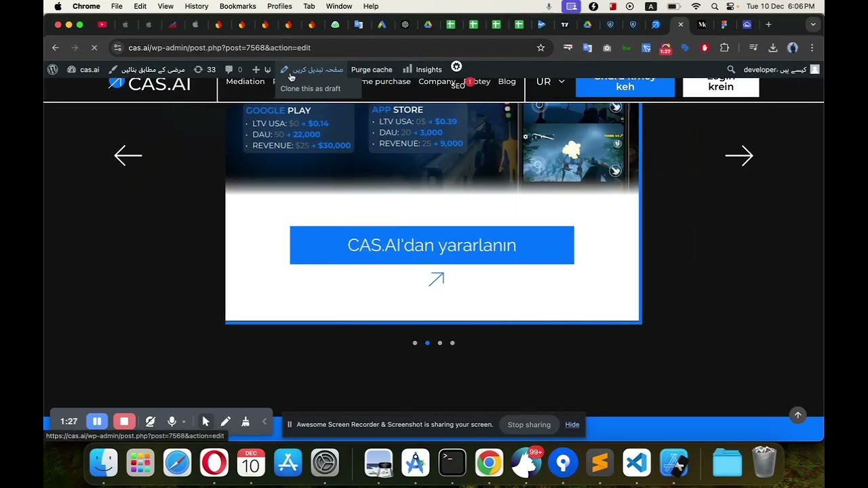Open Control Center in menu bar
This screenshot has width=868, height=488.
pyautogui.click(x=730, y=6)
